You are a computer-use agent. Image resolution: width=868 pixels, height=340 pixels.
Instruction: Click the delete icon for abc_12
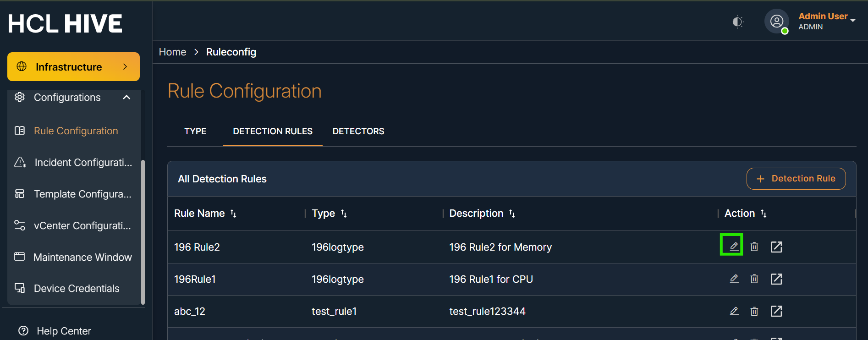click(x=754, y=311)
